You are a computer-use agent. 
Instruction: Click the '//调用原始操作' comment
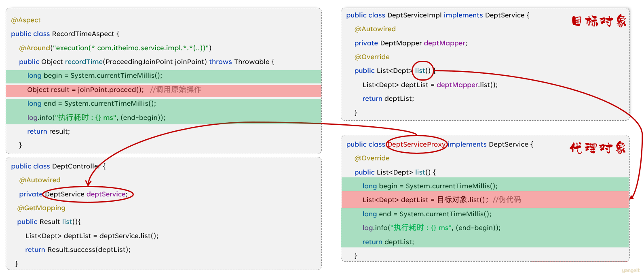[175, 89]
